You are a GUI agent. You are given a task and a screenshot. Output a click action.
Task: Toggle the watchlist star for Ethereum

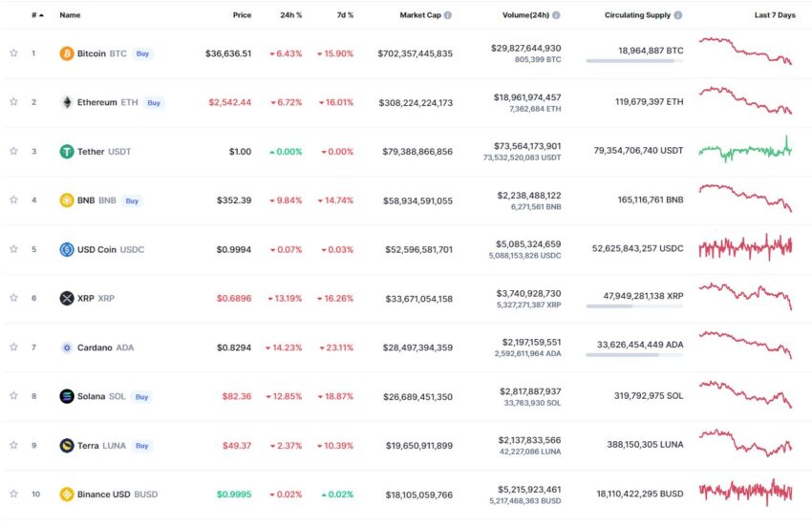pyautogui.click(x=14, y=101)
